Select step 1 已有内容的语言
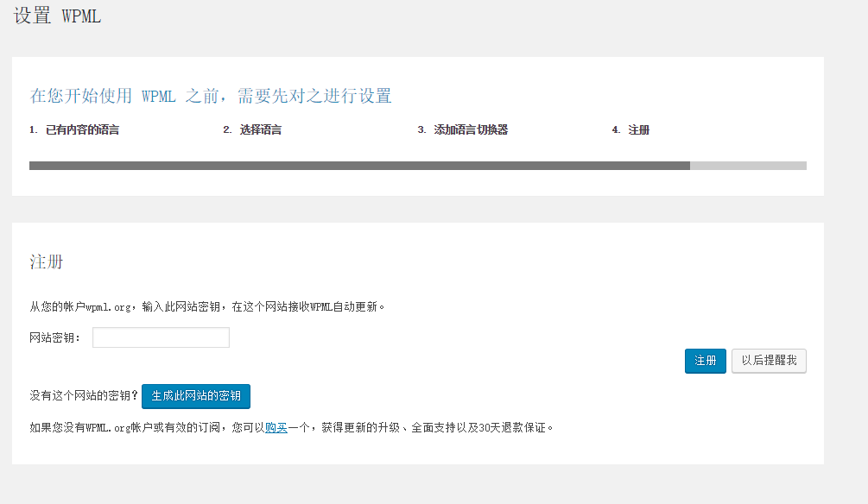The height and width of the screenshot is (504, 868). coord(81,130)
